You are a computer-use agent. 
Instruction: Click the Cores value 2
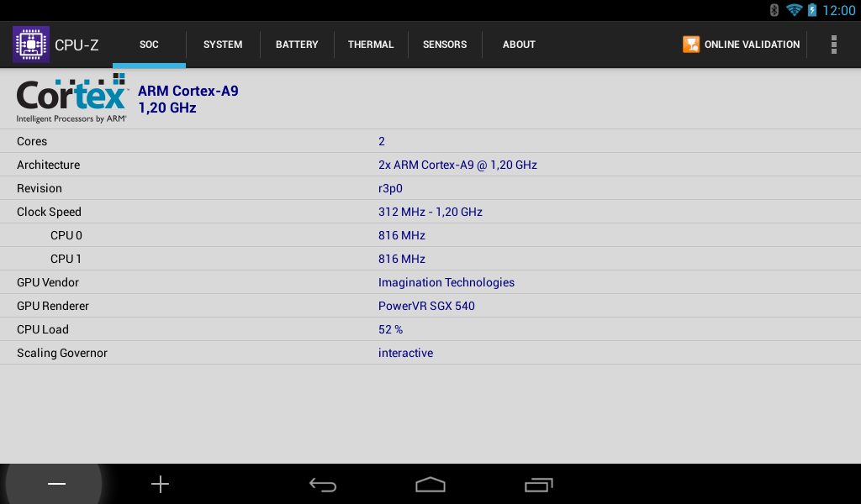coord(382,141)
